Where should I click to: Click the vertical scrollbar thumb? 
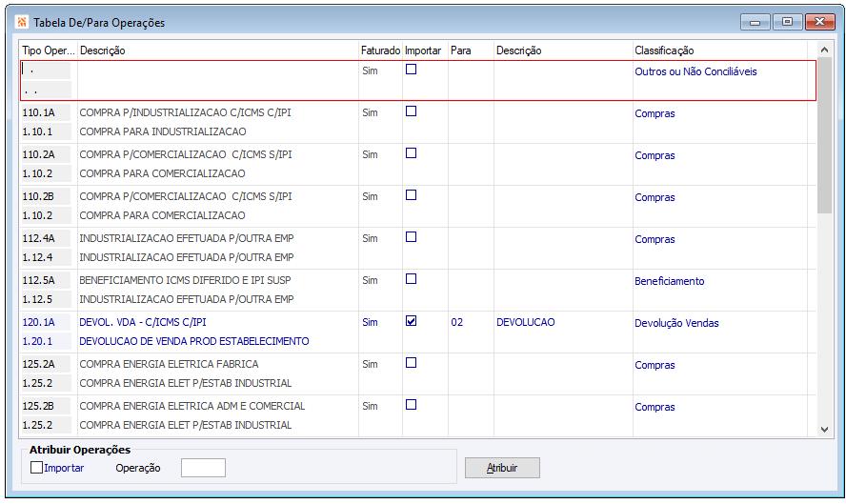tap(824, 136)
